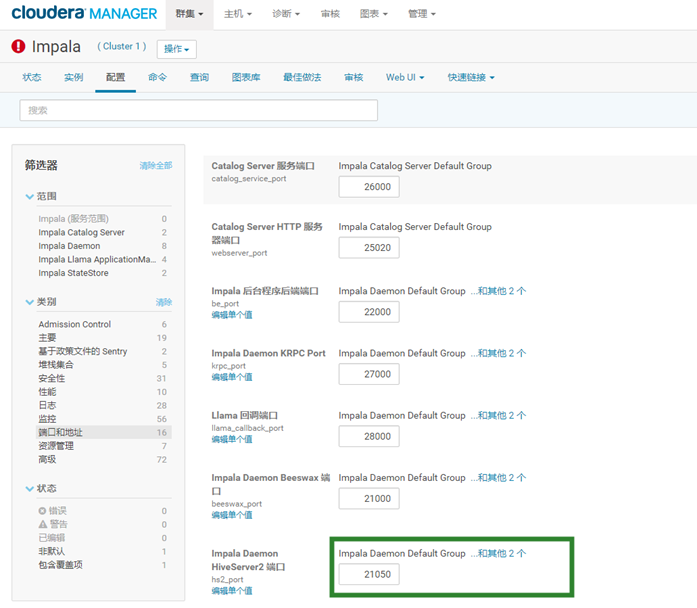Collapse the 类别 filter section
The image size is (697, 608).
click(x=30, y=302)
